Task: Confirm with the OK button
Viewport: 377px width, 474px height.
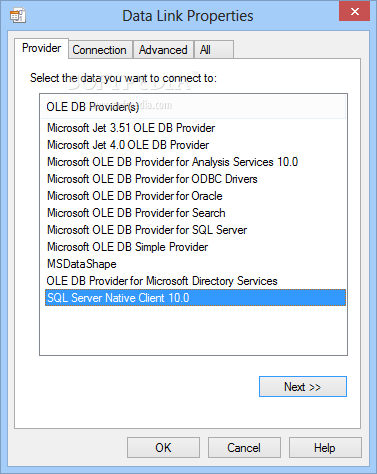Action: point(163,448)
